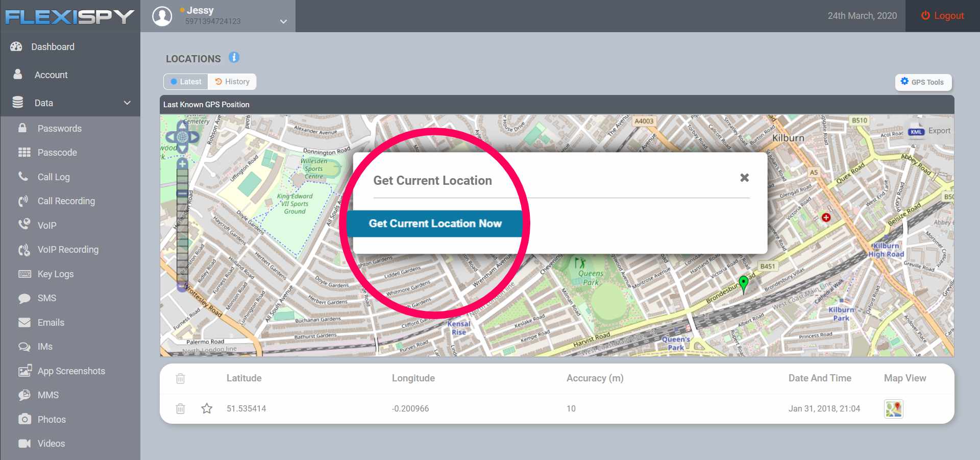Screen dimensions: 980x460
Task: Pan the map up with the arrow
Action: click(182, 125)
